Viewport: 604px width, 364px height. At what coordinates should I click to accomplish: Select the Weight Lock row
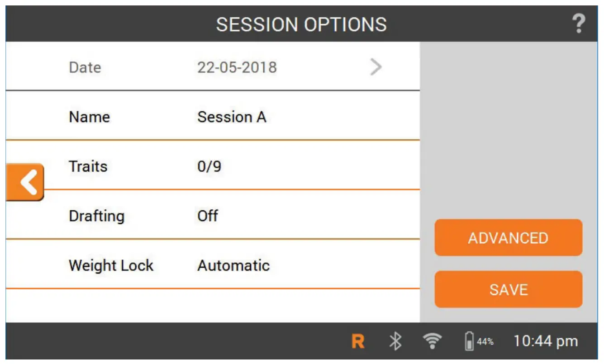coord(181,265)
